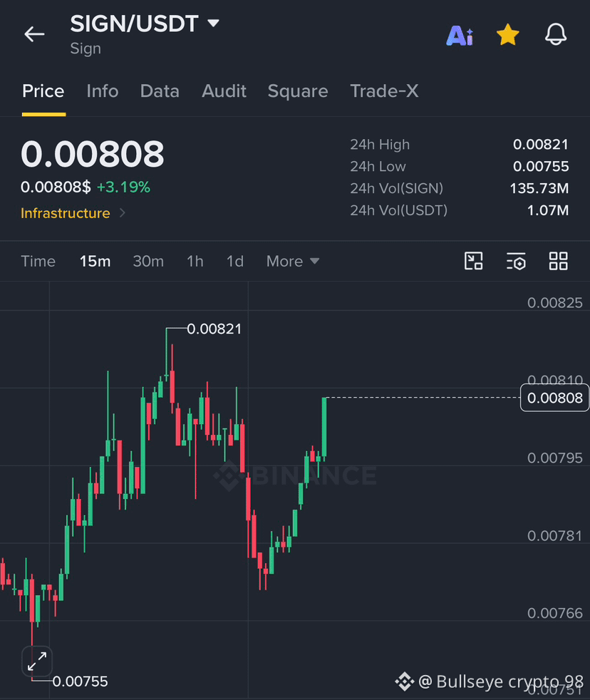Open the AI assistant icon
This screenshot has height=700, width=590.
(x=459, y=35)
